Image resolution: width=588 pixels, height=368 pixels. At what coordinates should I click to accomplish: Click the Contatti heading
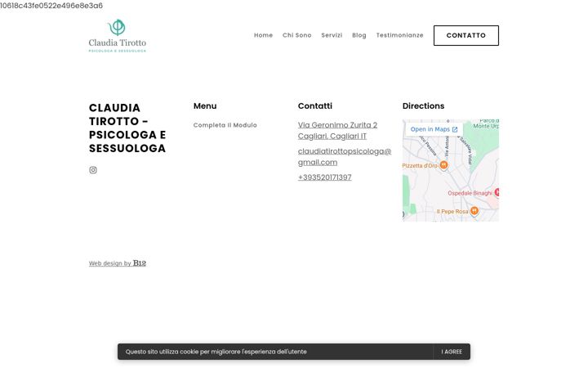315,105
